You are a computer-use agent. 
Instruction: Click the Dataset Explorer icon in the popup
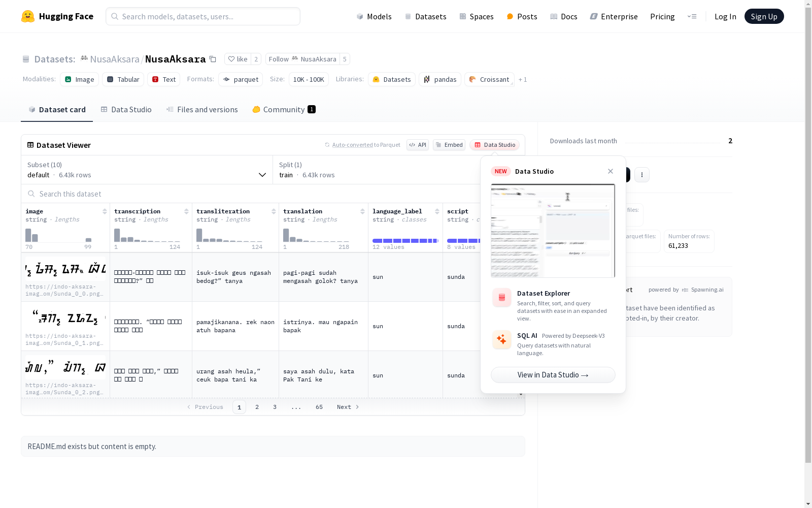tap(502, 298)
